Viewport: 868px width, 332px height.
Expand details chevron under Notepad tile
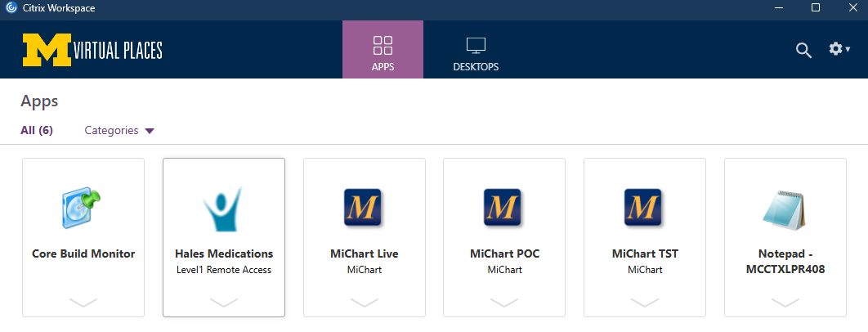[x=785, y=303]
